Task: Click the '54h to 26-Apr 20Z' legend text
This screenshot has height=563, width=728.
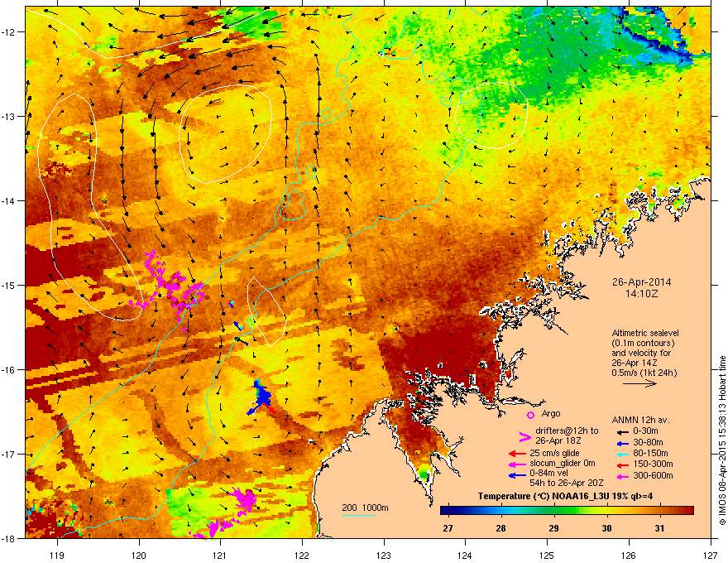Action: point(567,483)
